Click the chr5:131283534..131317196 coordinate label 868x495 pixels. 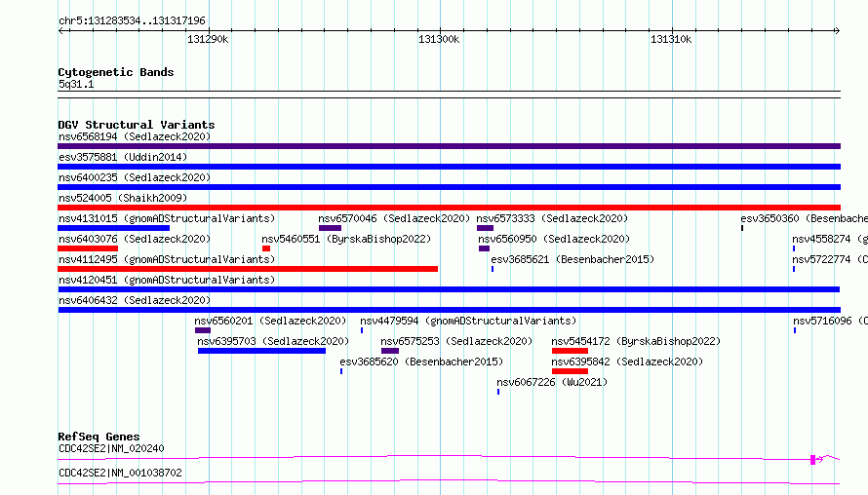click(132, 20)
